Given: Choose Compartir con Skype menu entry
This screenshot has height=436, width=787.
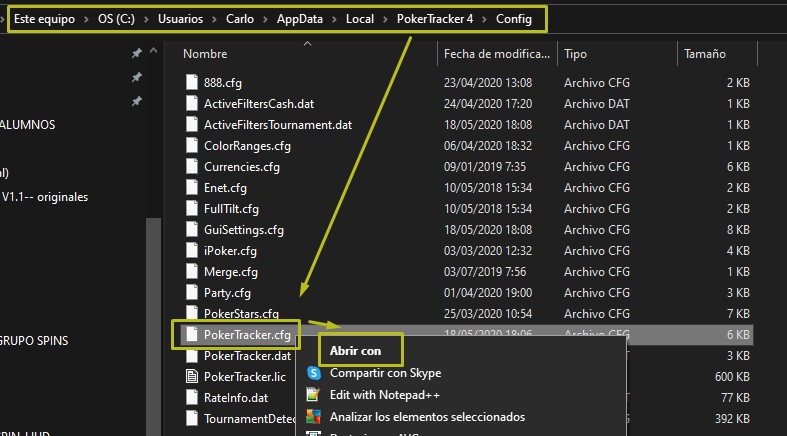Looking at the screenshot, I should 385,373.
